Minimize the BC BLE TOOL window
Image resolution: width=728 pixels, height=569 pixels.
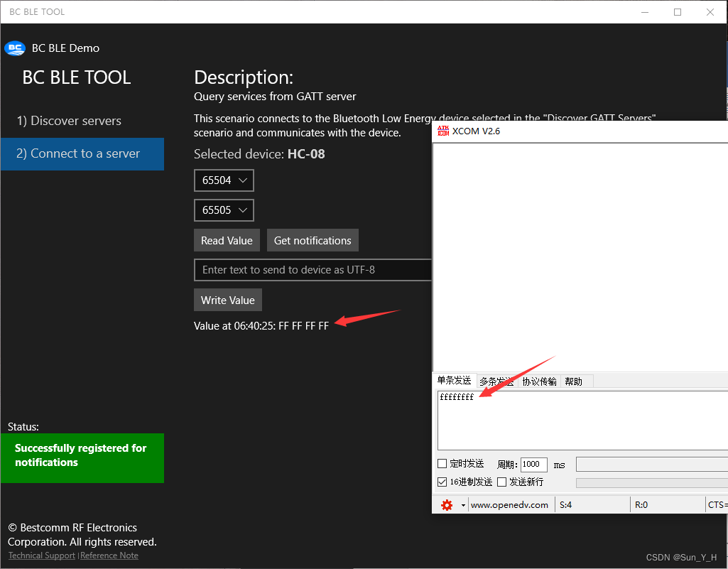pos(645,12)
